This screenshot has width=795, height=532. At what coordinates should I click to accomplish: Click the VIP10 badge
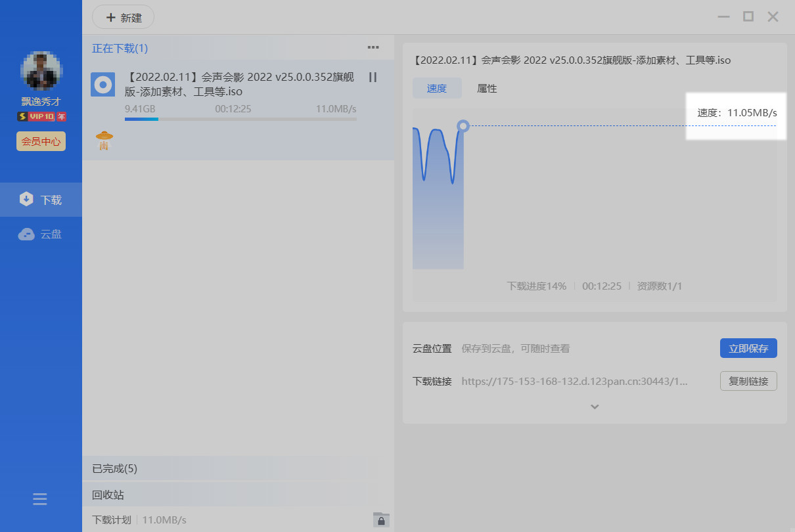(x=41, y=116)
